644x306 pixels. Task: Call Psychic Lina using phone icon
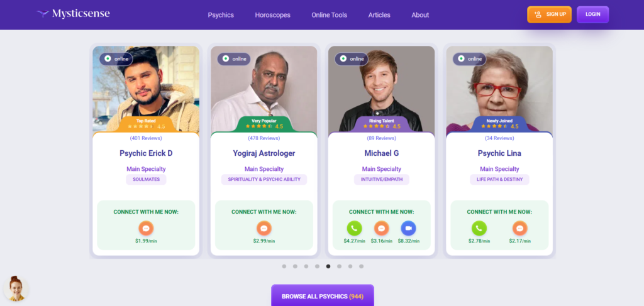[x=479, y=228]
